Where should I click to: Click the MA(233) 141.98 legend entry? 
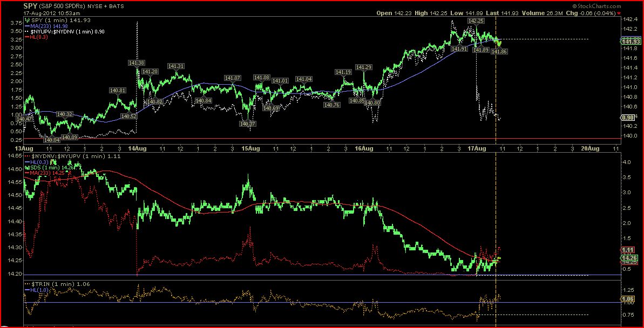coord(45,26)
